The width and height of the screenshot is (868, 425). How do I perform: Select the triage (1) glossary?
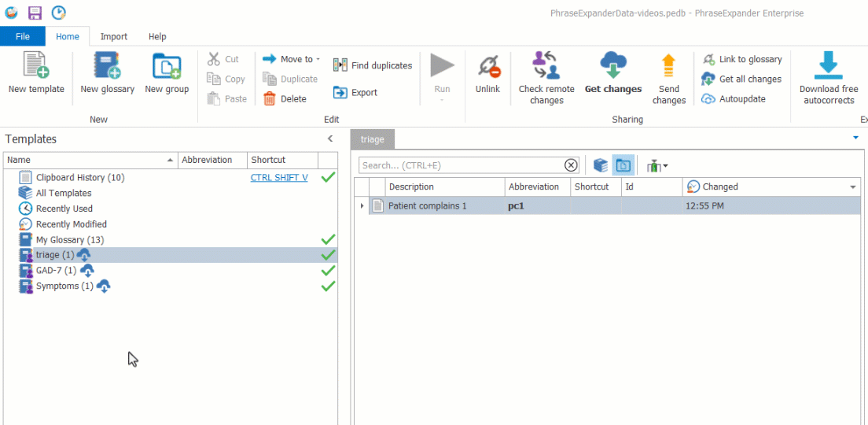point(55,255)
